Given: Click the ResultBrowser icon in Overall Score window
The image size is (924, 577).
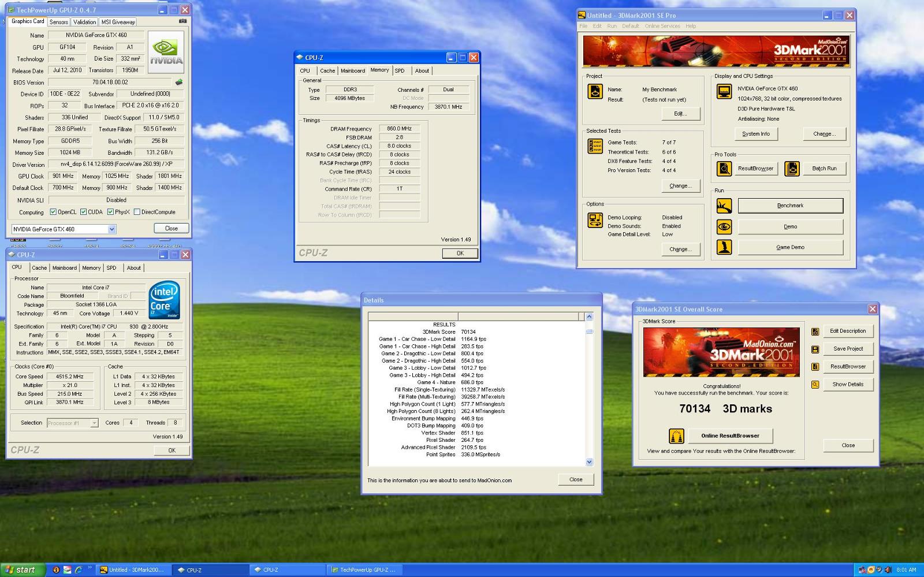Looking at the screenshot, I should pyautogui.click(x=815, y=367).
